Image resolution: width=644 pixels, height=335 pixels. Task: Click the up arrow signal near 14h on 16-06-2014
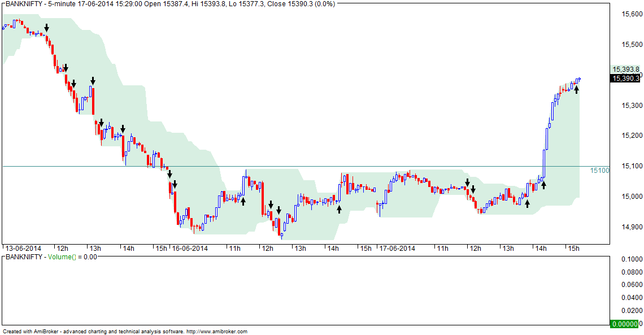coord(339,209)
